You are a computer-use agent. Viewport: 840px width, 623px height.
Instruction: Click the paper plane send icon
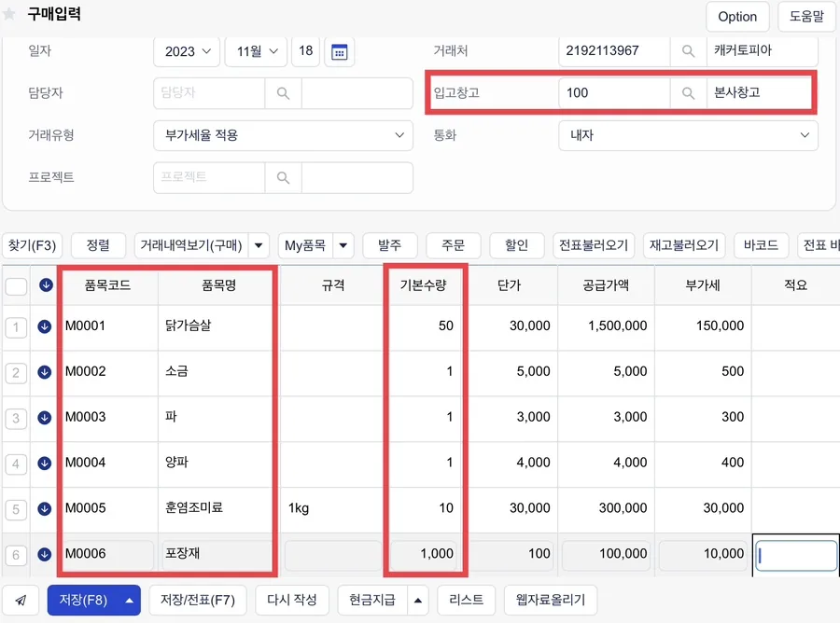pos(21,600)
